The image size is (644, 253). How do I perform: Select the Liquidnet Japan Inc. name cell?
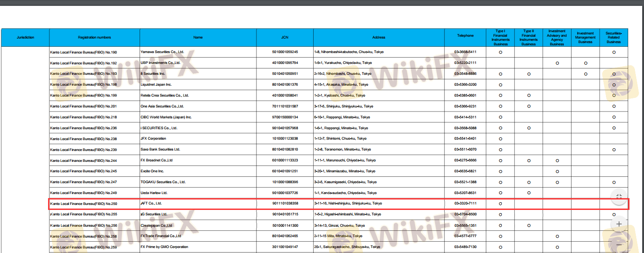(x=156, y=85)
